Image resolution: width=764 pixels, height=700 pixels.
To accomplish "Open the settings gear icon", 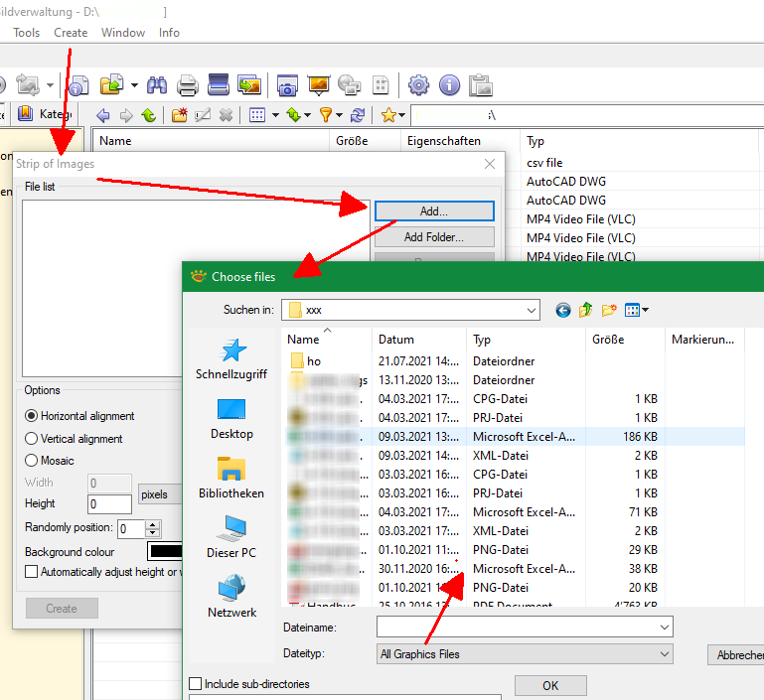I will click(418, 85).
